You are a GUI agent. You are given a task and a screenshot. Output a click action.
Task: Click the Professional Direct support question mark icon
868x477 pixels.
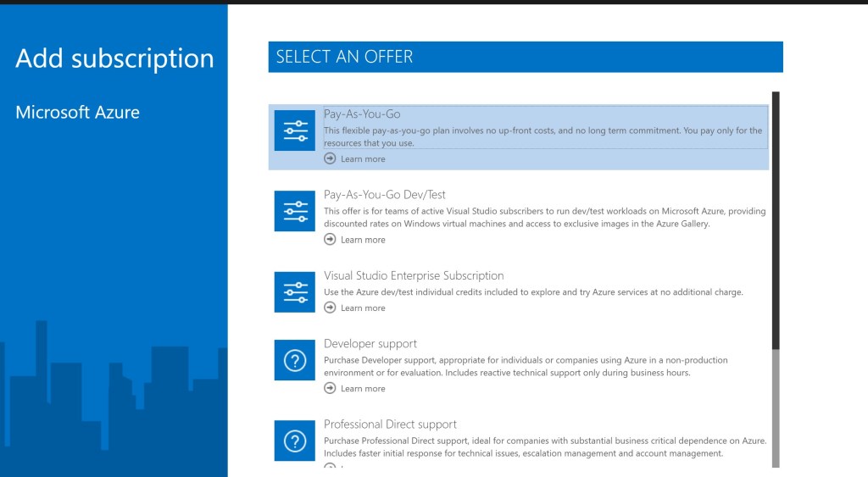coord(294,441)
